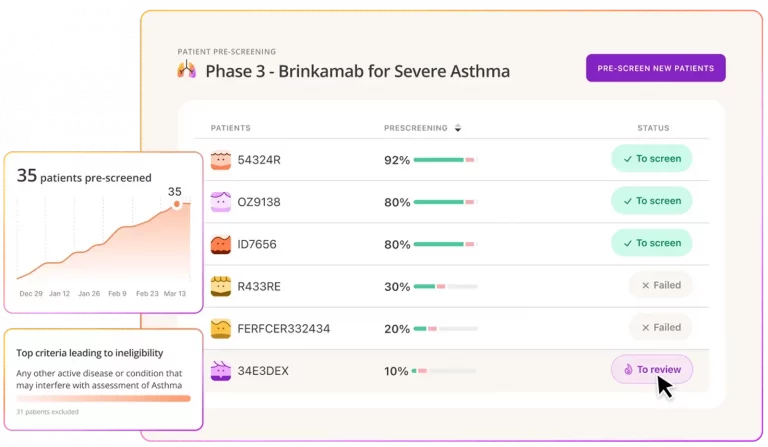Image resolution: width=768 pixels, height=447 pixels.
Task: Click the 10% prescreening progress bar
Action: pyautogui.click(x=445, y=371)
